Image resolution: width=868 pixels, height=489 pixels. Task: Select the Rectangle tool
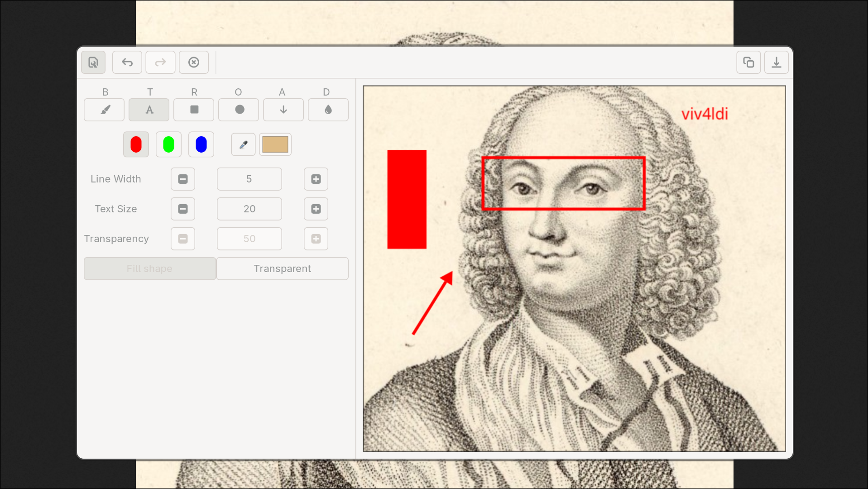(194, 110)
